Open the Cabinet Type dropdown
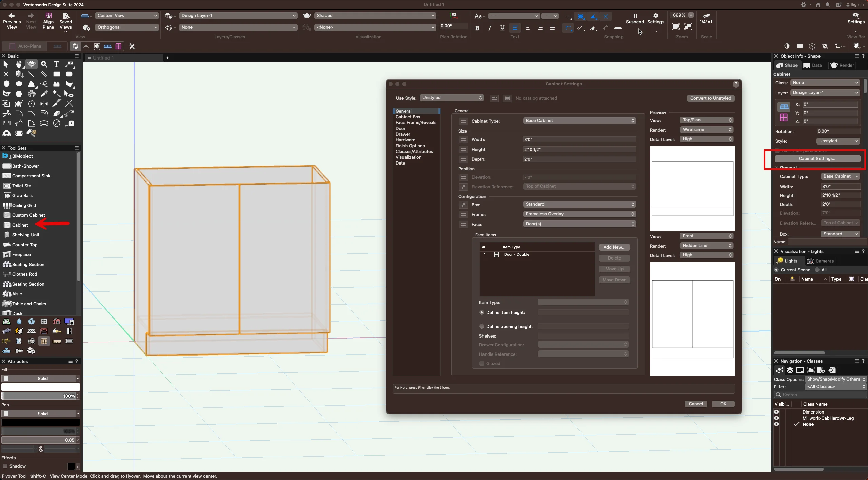 tap(579, 121)
